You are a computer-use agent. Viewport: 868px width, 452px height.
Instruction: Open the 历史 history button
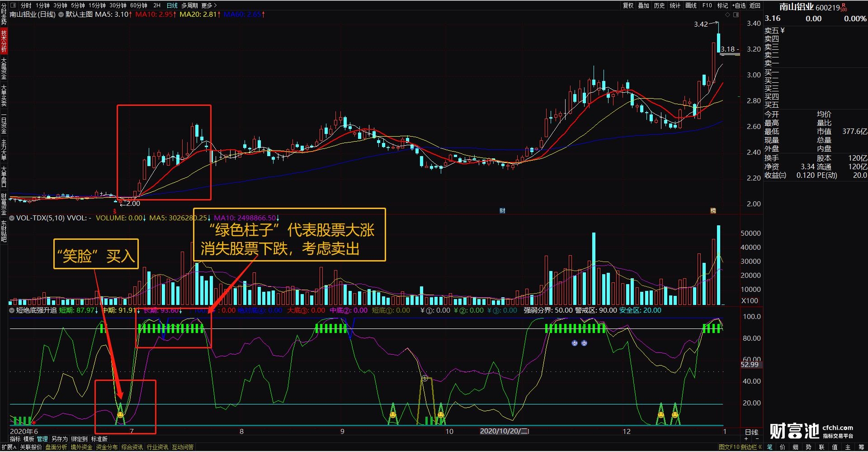coord(660,5)
